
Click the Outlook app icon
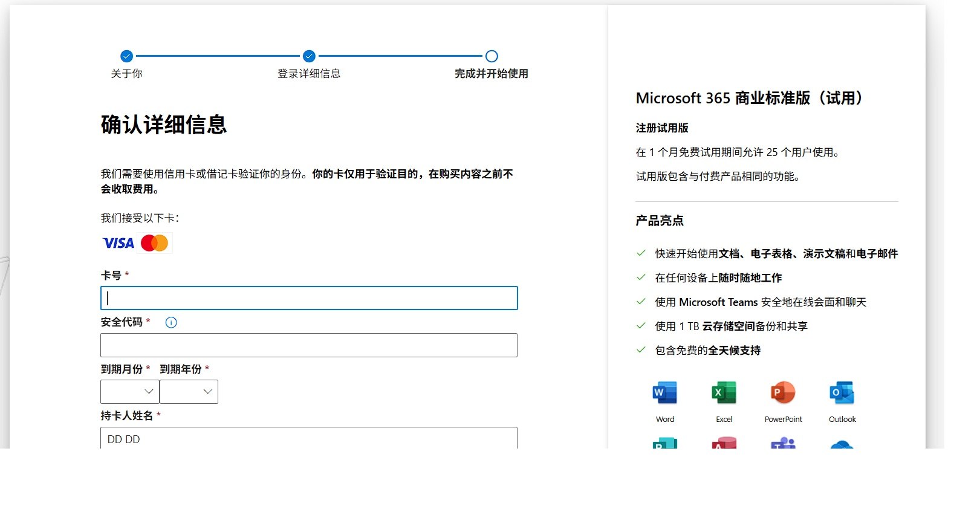842,393
